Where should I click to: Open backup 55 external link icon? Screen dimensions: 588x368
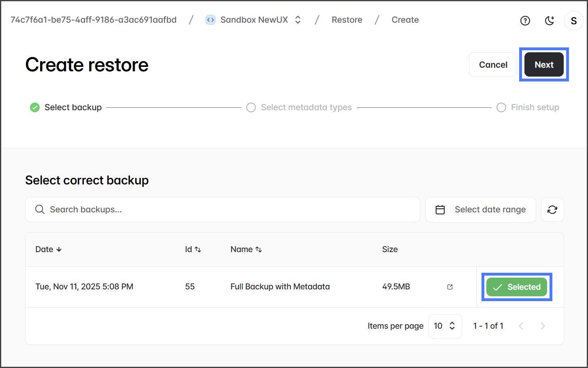[450, 287]
